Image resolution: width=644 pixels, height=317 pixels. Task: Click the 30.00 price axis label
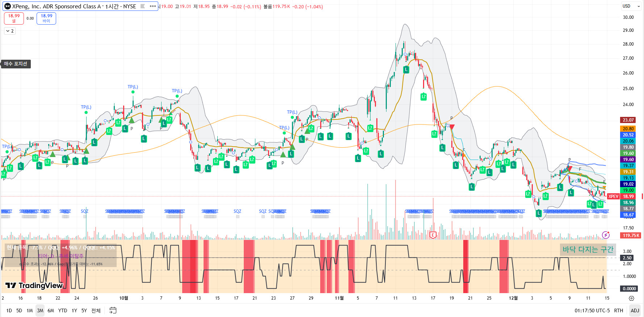pyautogui.click(x=628, y=17)
